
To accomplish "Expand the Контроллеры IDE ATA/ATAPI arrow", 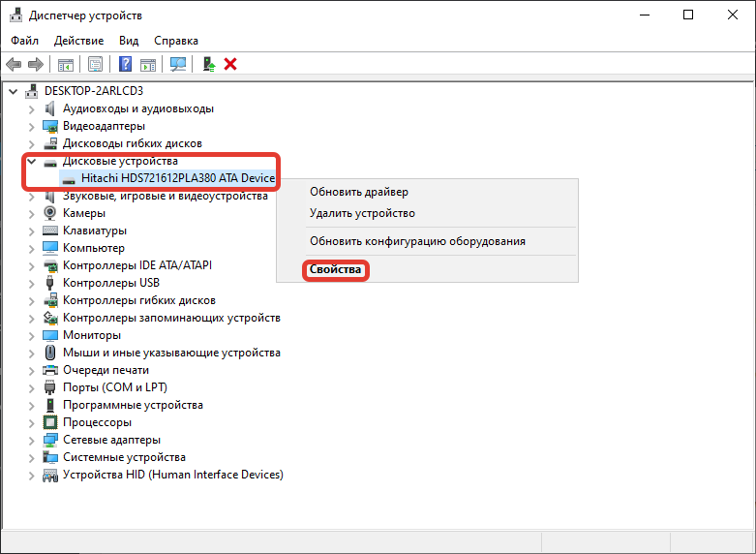I will 31,266.
